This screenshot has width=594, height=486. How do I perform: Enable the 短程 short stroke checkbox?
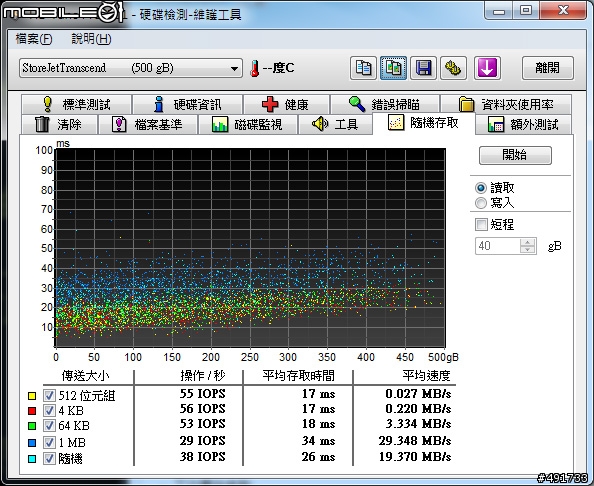[x=481, y=224]
